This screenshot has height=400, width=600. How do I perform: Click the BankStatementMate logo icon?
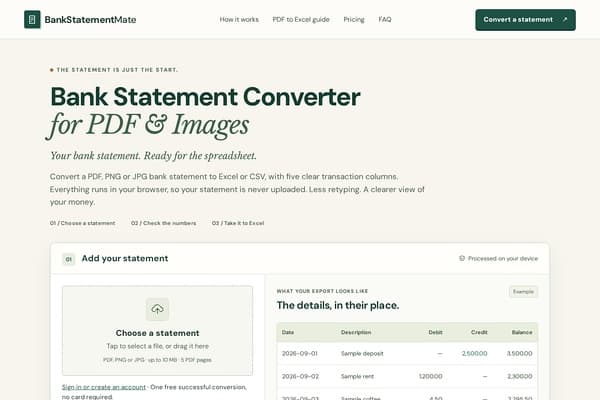(32, 20)
